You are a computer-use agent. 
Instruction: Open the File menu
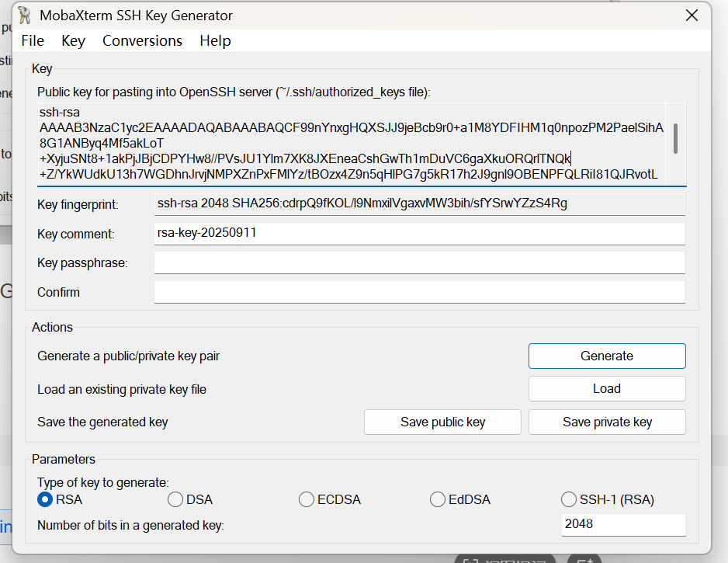(x=33, y=41)
